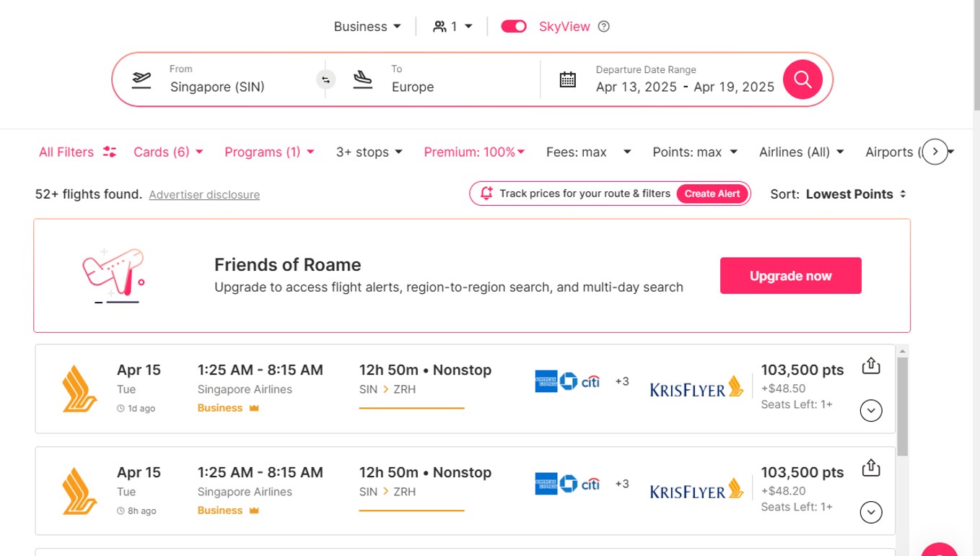Open the Airlines (All) filter dropdown
Image resolution: width=980 pixels, height=556 pixels.
click(801, 152)
